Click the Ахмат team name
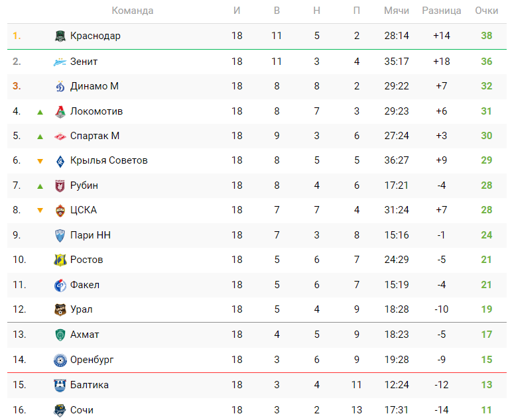The image size is (508, 420). point(85,335)
